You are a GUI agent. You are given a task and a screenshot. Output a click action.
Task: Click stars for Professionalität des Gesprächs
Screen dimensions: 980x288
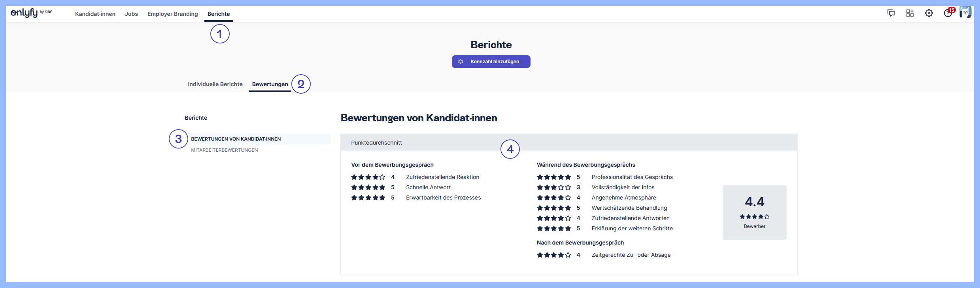pos(554,177)
